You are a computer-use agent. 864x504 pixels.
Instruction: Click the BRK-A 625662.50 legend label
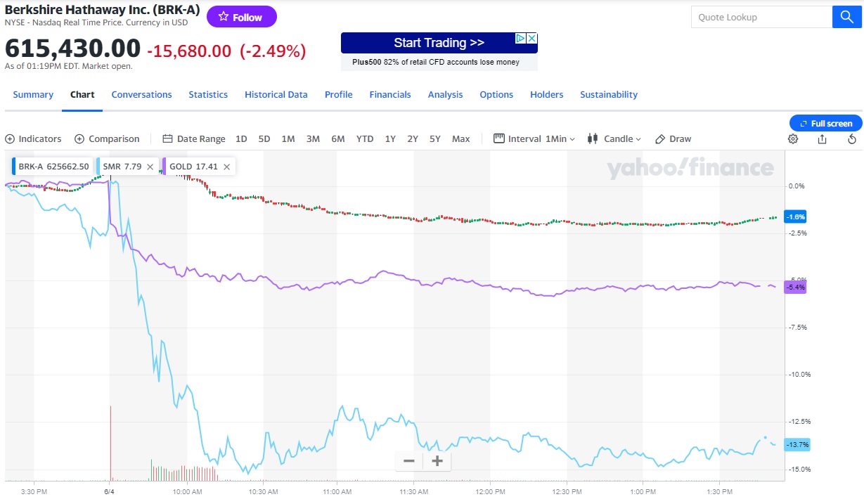[53, 167]
